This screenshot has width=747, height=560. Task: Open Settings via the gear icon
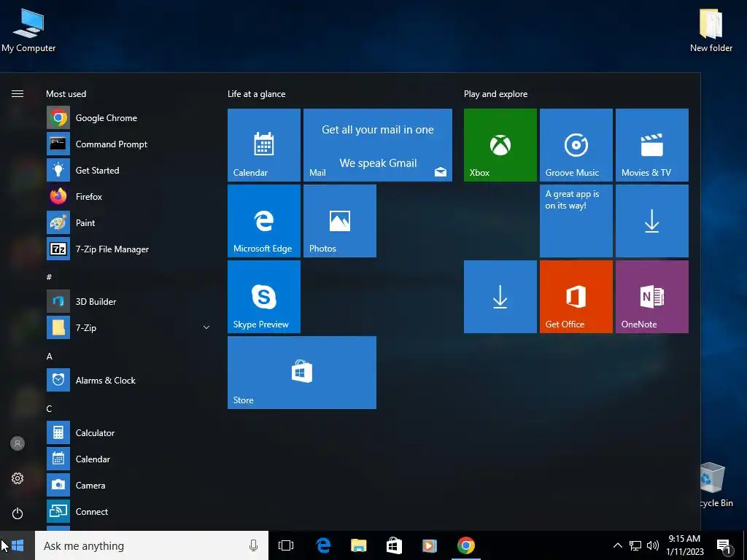tap(18, 478)
